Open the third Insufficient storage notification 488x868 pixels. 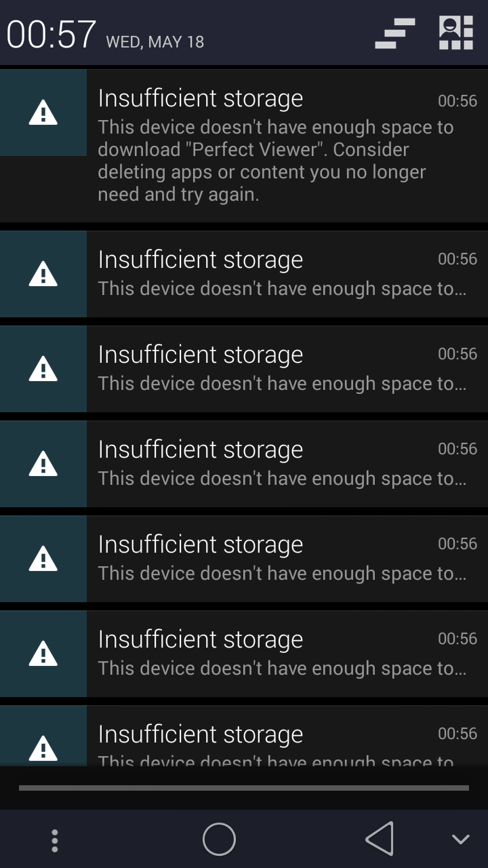coord(244,369)
